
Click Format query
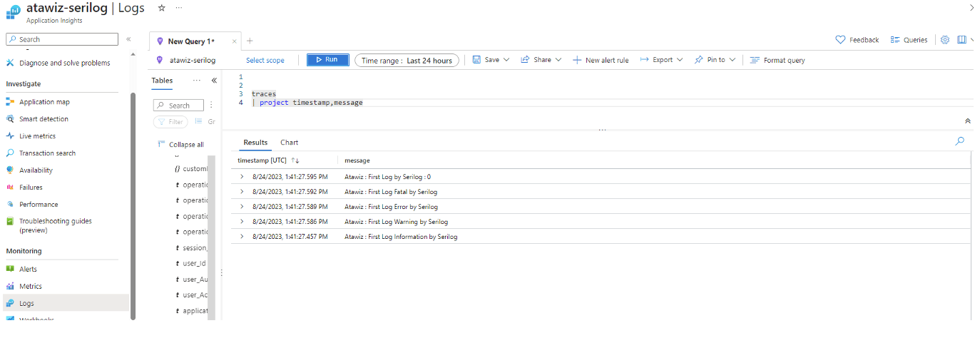tap(777, 61)
